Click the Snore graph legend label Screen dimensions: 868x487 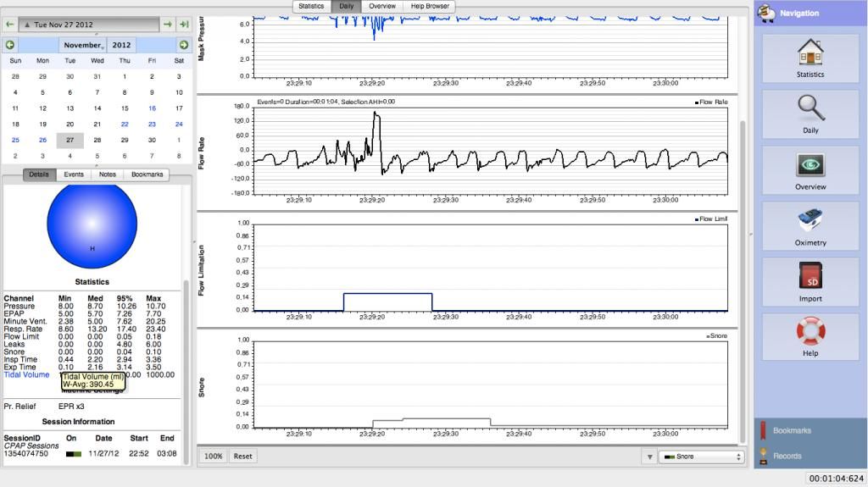718,336
